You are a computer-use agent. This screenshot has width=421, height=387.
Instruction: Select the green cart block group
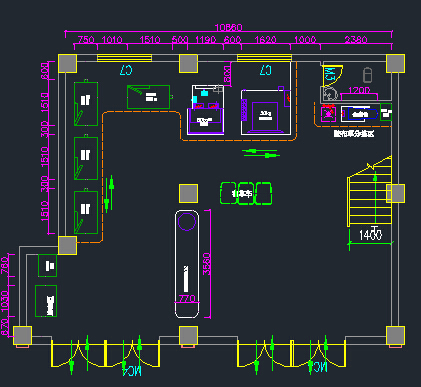click(246, 193)
